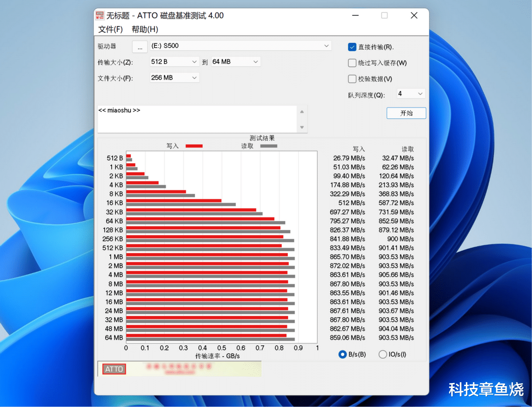The image size is (532, 407).
Task: Click the 905.66 MB/s read value
Action: pos(396,275)
